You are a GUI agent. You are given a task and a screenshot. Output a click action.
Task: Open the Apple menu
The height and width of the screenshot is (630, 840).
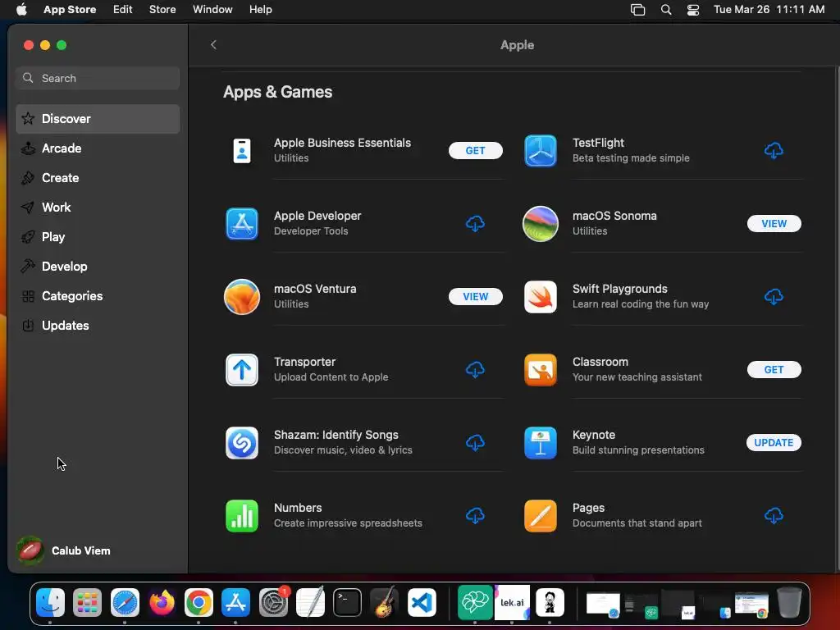pos(21,9)
